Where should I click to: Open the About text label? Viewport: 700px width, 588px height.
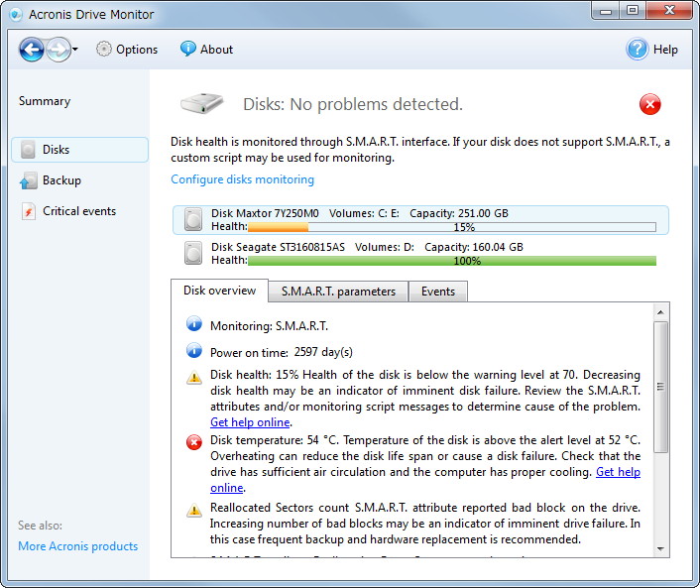point(216,50)
